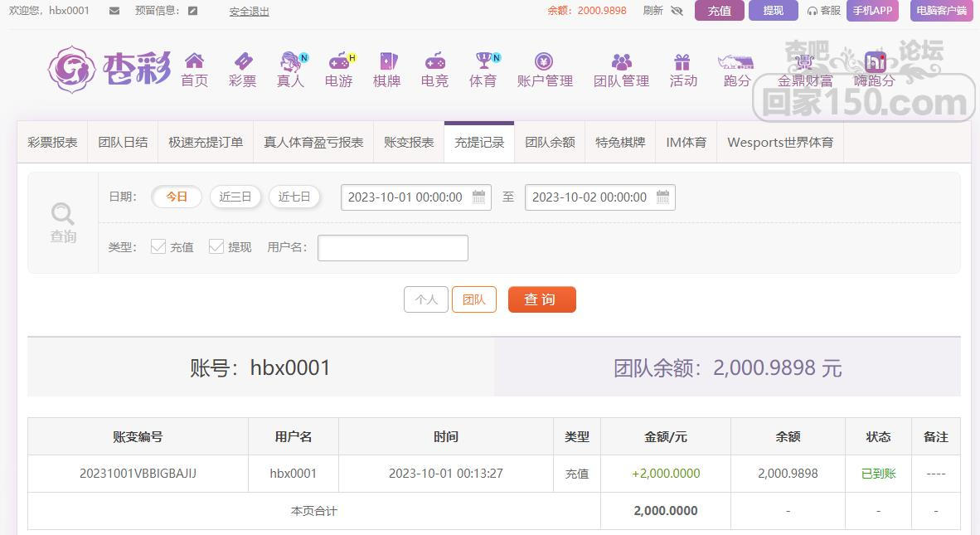Open start date calendar picker
The height and width of the screenshot is (535, 980).
click(478, 197)
